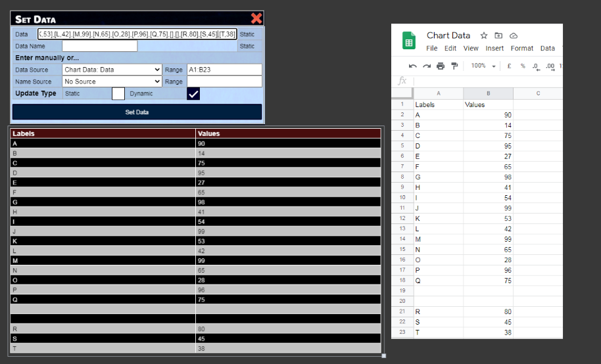Move Chart Data to a folder
Image resolution: width=601 pixels, height=364 pixels.
498,35
